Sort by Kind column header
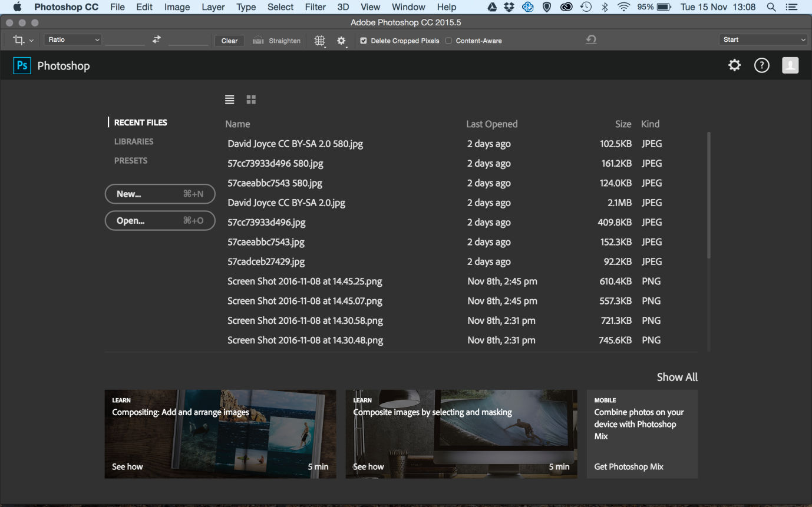Image resolution: width=812 pixels, height=507 pixels. point(651,124)
